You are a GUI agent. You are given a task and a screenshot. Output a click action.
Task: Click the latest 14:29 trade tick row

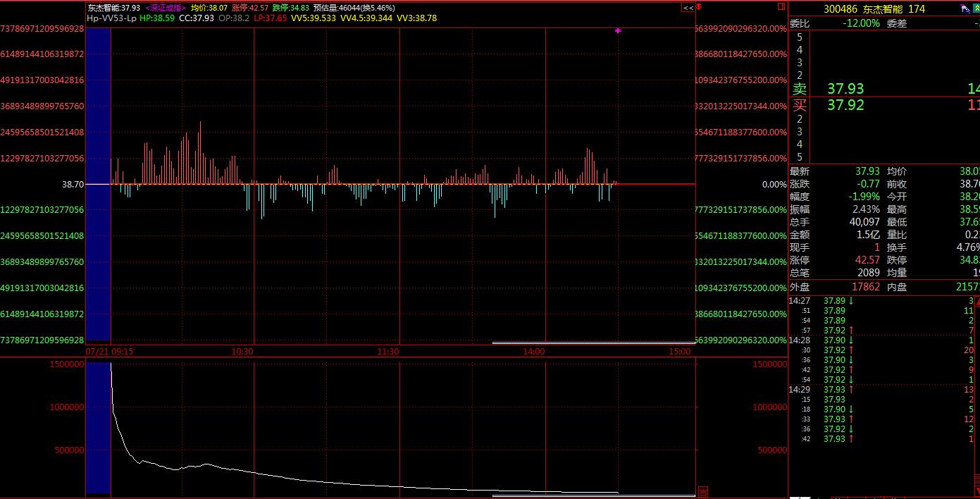tap(881, 438)
